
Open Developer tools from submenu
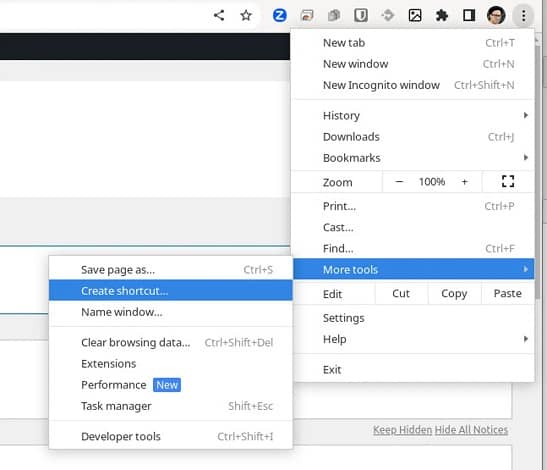[x=171, y=437]
